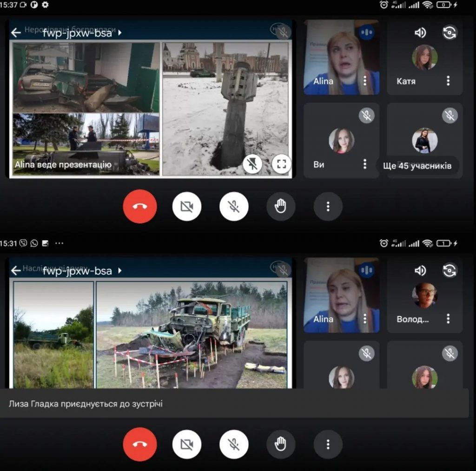Expand the fwp-jpxw-bsa meeting details in the 15:37 call
Screen dimensions: 476x471
pyautogui.click(x=120, y=33)
